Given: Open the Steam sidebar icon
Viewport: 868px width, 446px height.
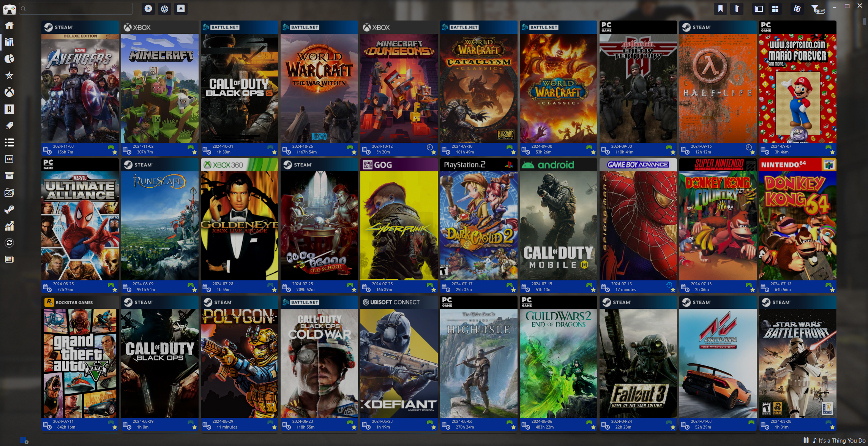Looking at the screenshot, I should tap(9, 209).
